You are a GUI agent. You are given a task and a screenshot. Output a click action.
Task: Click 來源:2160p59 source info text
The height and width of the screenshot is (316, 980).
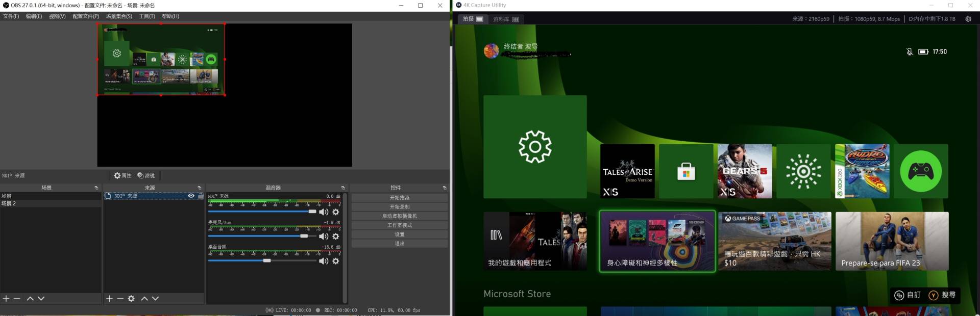811,19
